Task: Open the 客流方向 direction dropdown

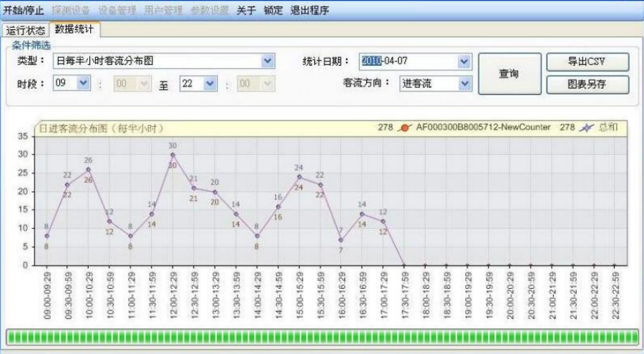Action: tap(464, 84)
